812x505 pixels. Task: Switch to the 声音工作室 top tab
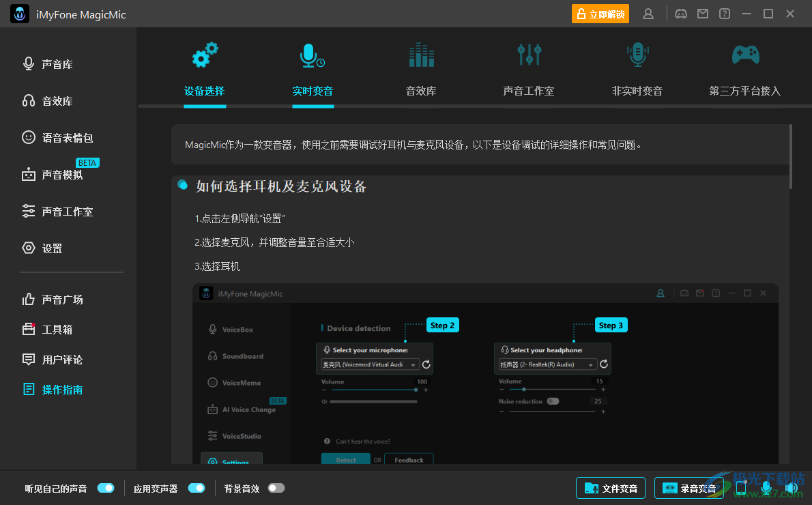pyautogui.click(x=529, y=70)
